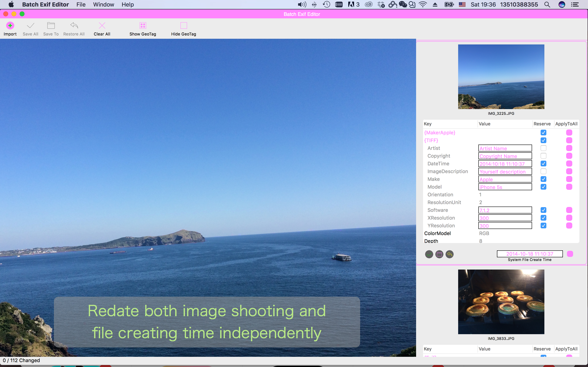Collapse the {TIFF} group row
The image size is (588, 367).
point(431,140)
